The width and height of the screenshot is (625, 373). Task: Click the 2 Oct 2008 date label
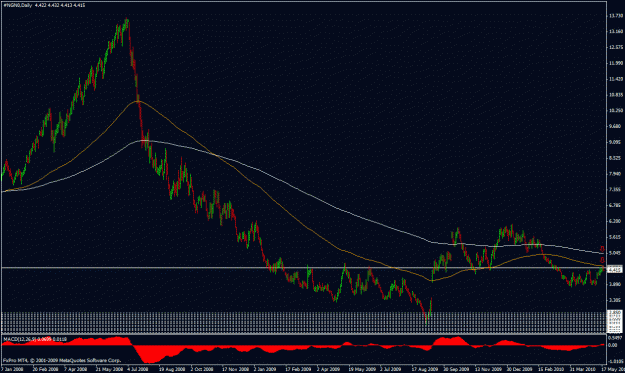[x=202, y=369]
